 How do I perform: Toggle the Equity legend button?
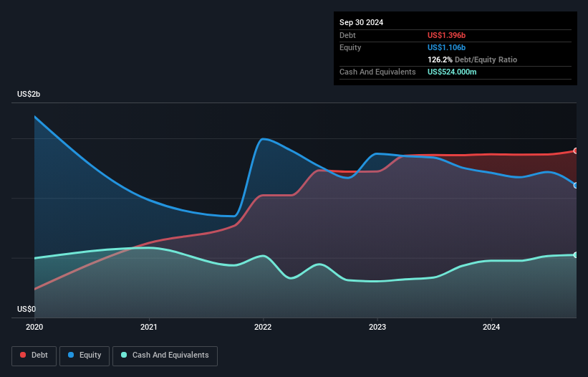click(85, 355)
